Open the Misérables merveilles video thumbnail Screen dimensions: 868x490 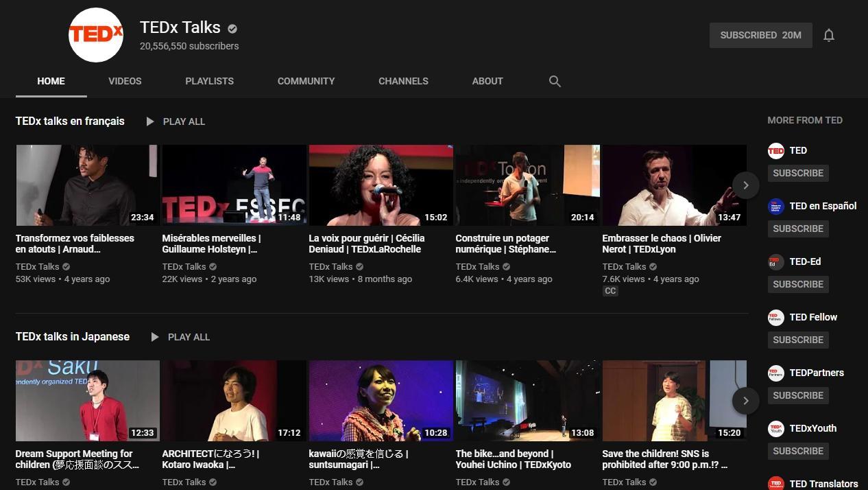pos(234,185)
